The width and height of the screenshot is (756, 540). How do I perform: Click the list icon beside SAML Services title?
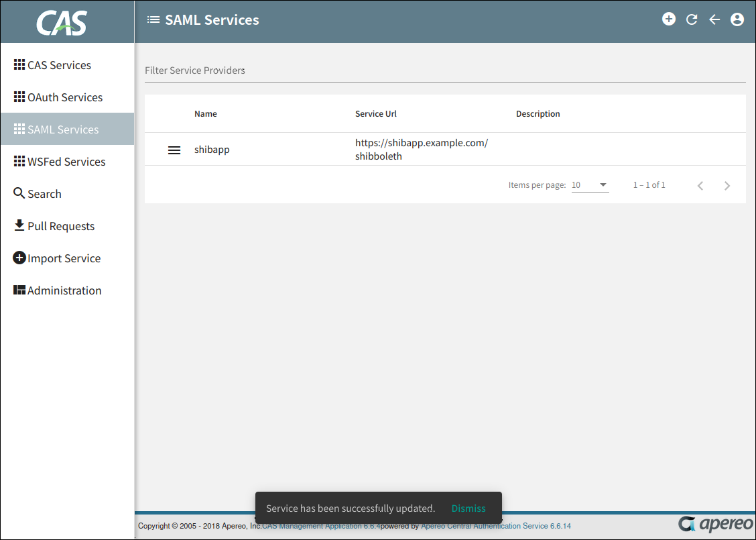153,20
